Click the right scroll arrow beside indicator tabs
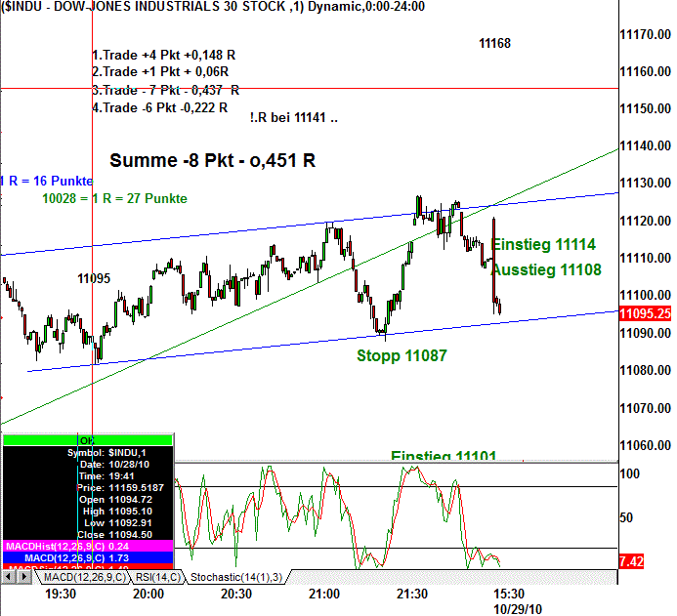 click(x=22, y=577)
